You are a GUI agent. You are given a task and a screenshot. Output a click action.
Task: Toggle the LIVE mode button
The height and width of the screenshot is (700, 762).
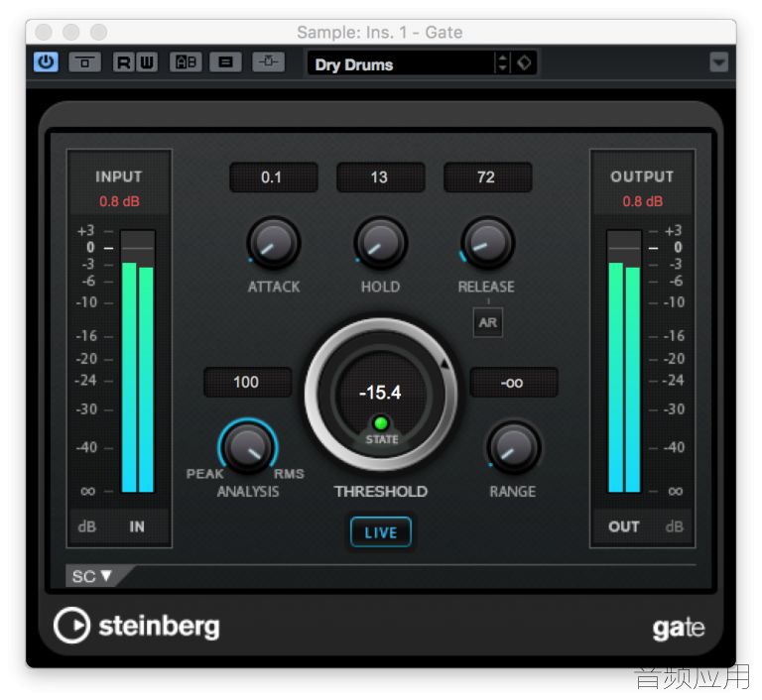click(381, 531)
